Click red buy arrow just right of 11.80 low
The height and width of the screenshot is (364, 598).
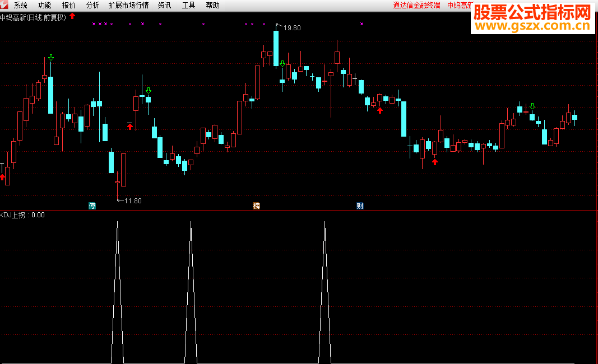pyautogui.click(x=130, y=127)
